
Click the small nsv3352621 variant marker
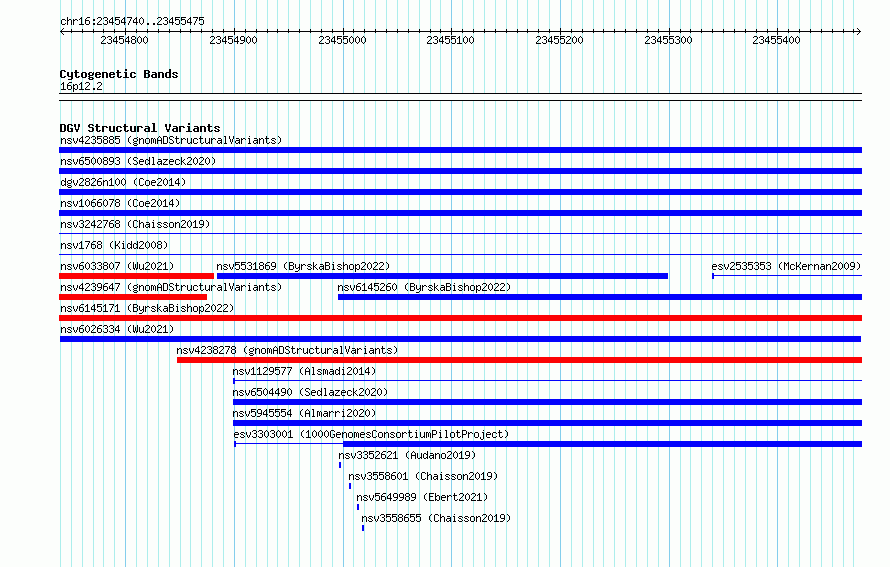(x=340, y=465)
